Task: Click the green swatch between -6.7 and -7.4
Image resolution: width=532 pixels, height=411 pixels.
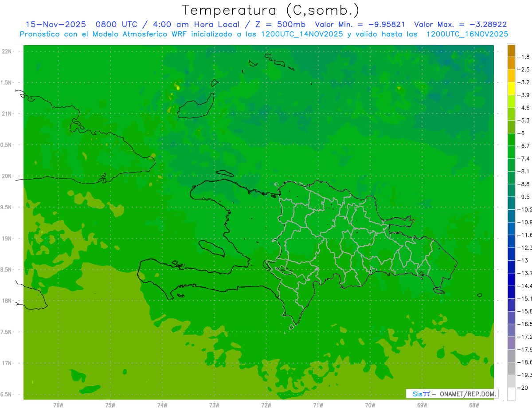Action: [x=511, y=152]
